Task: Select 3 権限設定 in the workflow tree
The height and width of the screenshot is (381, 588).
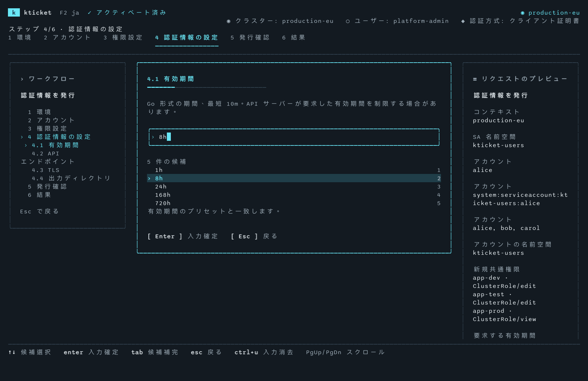Action: click(47, 129)
